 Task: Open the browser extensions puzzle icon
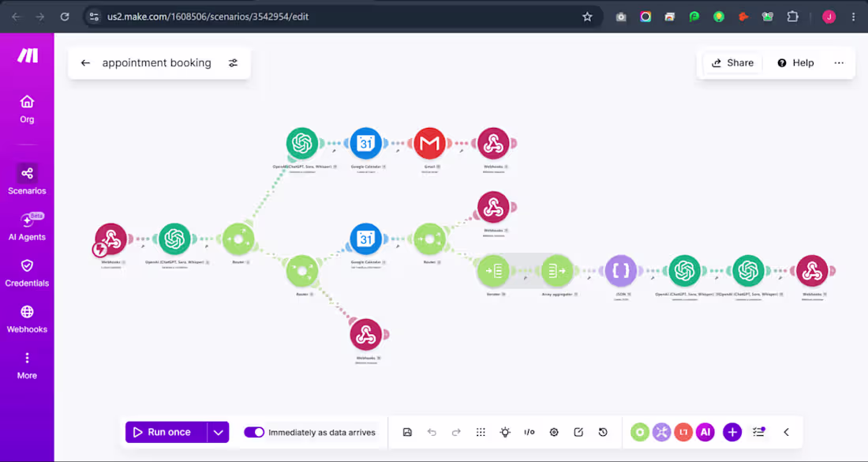(792, 17)
